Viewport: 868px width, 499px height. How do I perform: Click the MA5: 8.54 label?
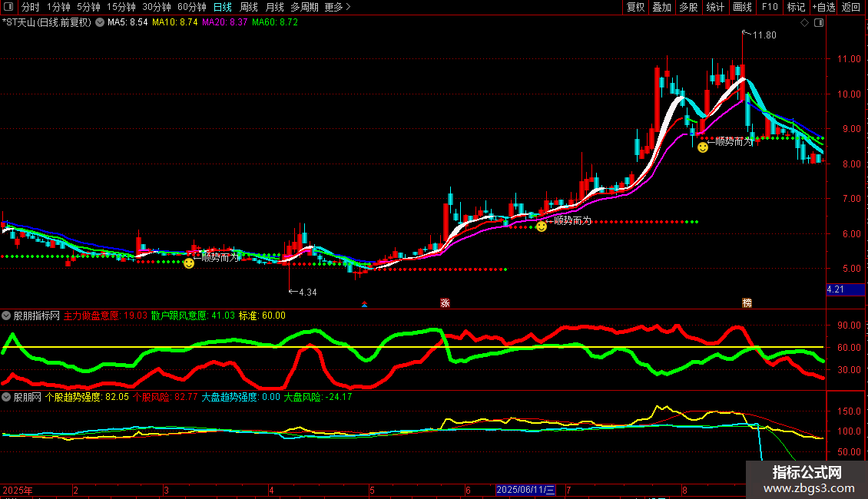[x=128, y=23]
